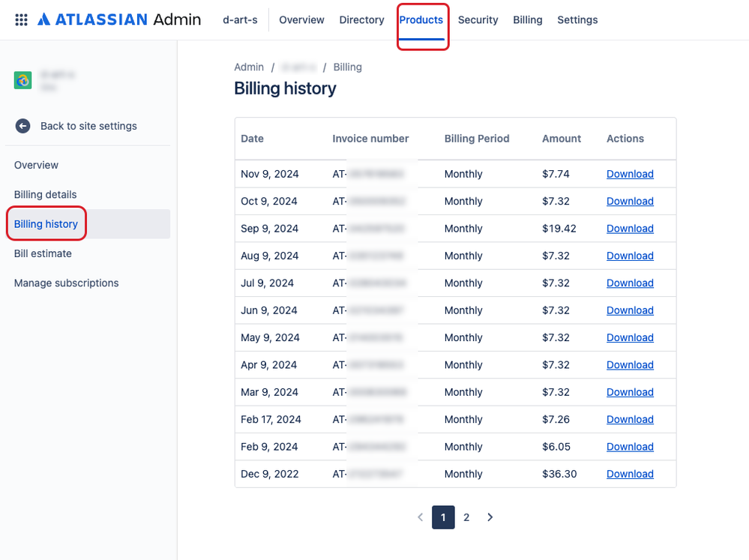Download the Jun 9, 2024 invoice
The width and height of the screenshot is (749, 560).
(x=630, y=310)
